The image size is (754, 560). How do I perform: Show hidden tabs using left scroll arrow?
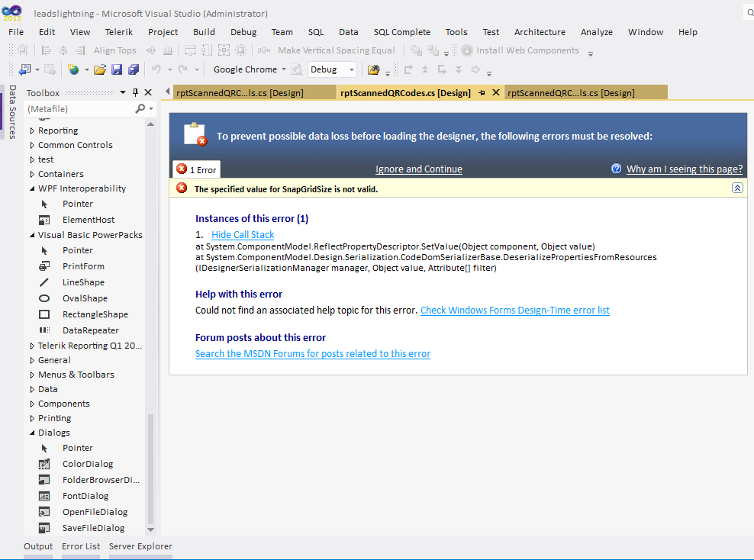point(167,92)
